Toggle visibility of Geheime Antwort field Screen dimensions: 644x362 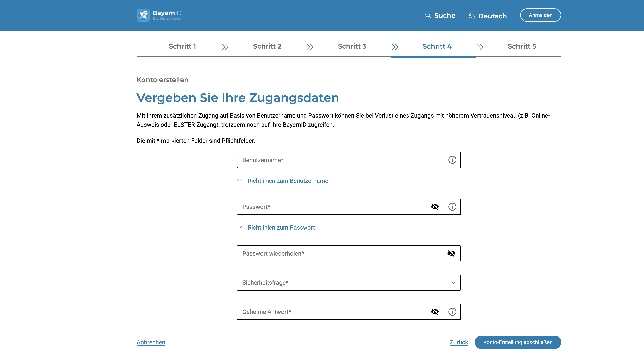pos(435,312)
